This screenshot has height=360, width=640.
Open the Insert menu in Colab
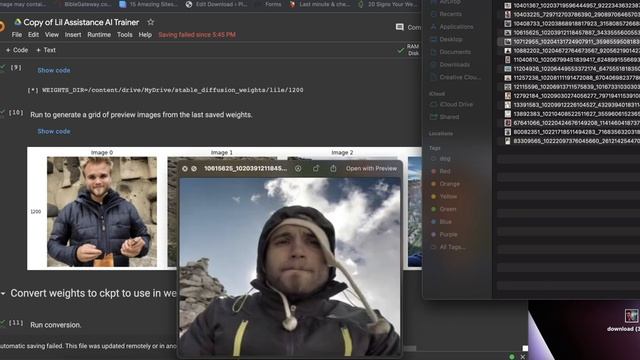[73, 35]
